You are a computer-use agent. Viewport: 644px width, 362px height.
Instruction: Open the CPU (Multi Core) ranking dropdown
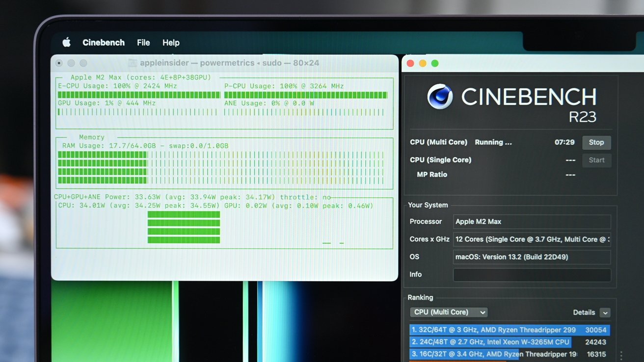pyautogui.click(x=449, y=312)
